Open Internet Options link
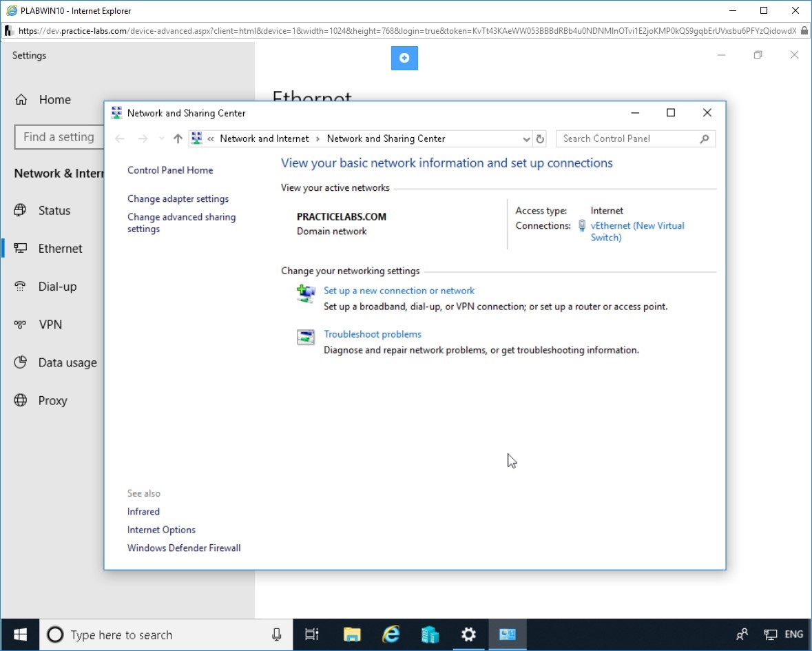This screenshot has width=812, height=651. pos(161,530)
